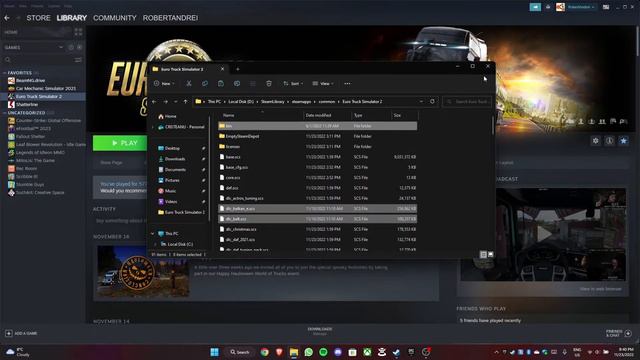Switch to large icons view in Explorer

click(491, 254)
